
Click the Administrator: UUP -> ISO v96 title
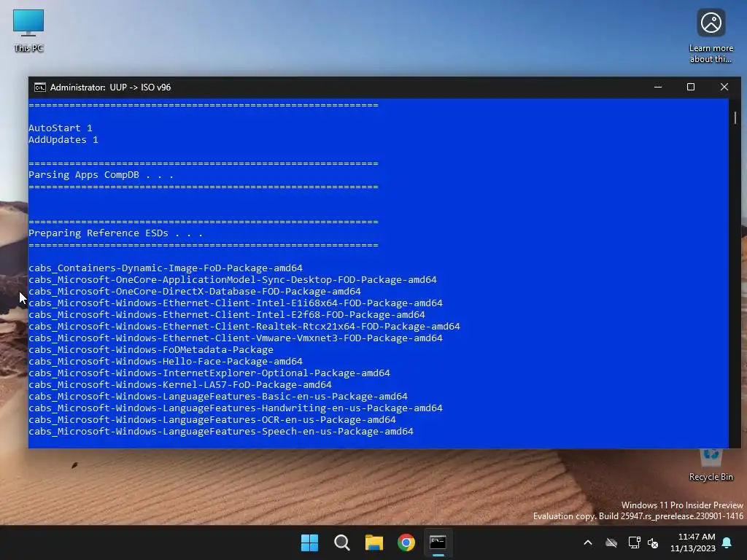coord(111,87)
